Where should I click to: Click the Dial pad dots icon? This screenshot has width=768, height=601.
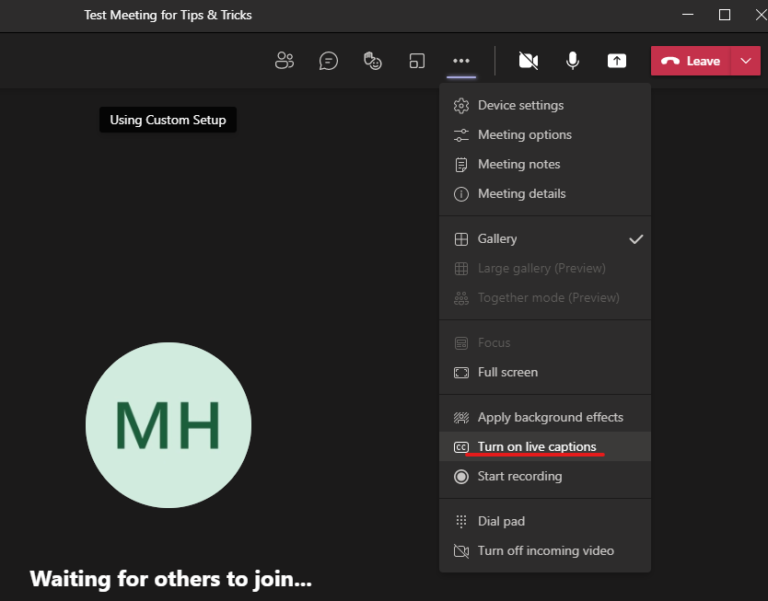461,521
